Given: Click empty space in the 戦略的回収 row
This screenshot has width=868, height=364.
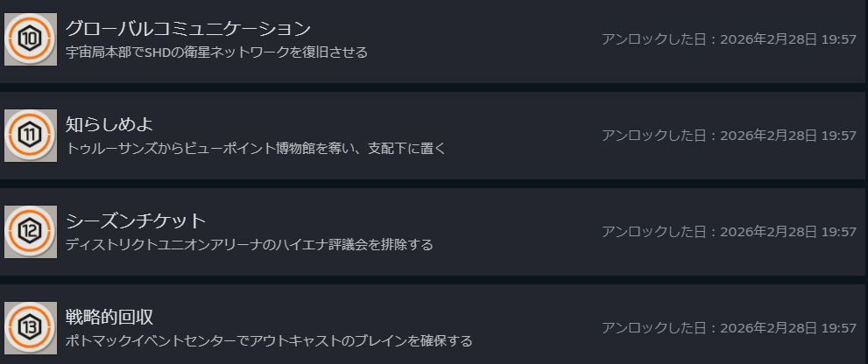Looking at the screenshot, I should (x=534, y=328).
